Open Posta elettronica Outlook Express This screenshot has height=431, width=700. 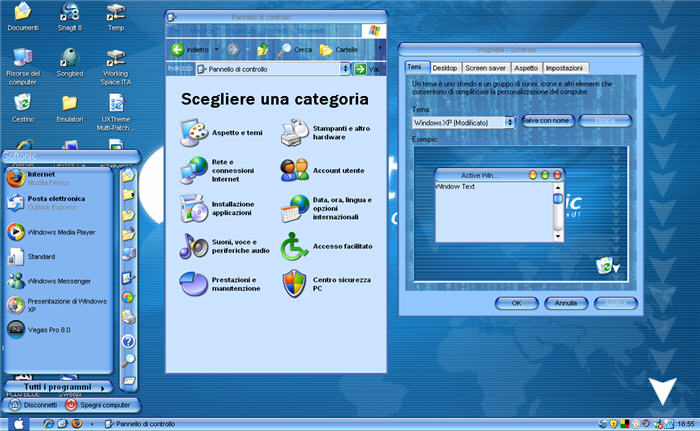click(57, 202)
